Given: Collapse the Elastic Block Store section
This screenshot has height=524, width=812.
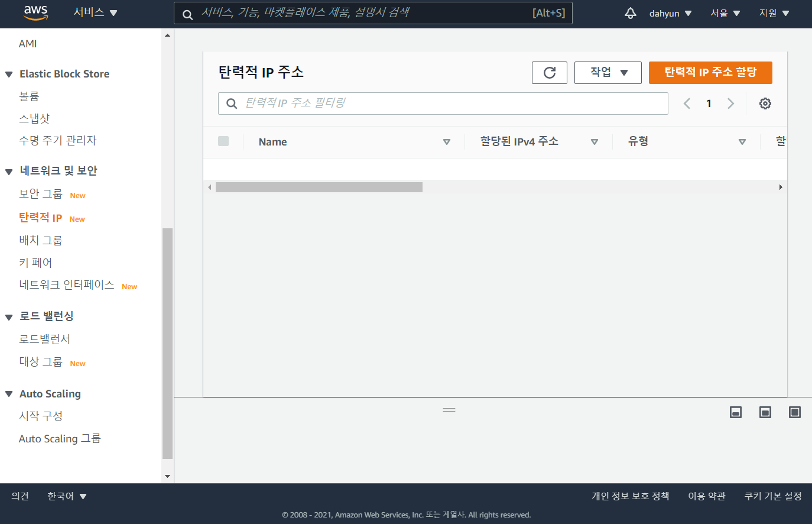Looking at the screenshot, I should click(x=9, y=75).
